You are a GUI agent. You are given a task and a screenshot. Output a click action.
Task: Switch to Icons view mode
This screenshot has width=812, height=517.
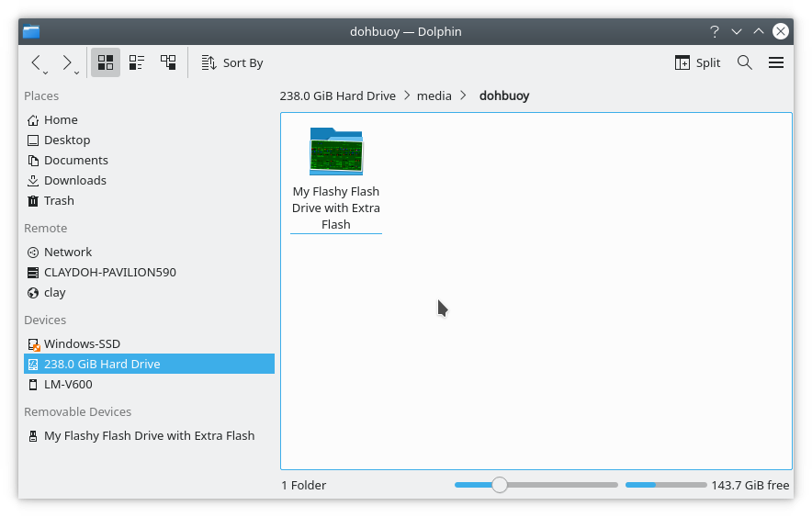tap(106, 62)
